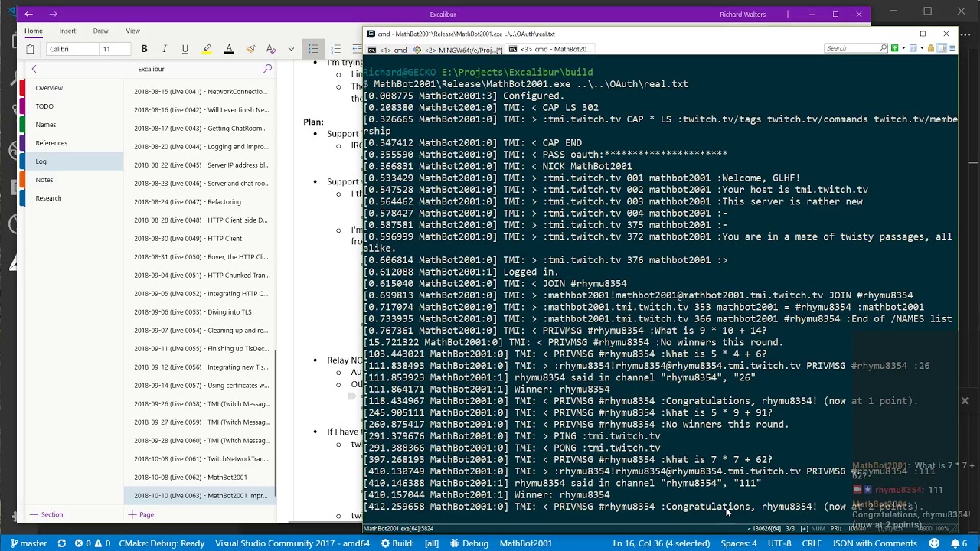Select MathBot2001 launch target in status bar
The width and height of the screenshot is (980, 551).
(x=526, y=543)
